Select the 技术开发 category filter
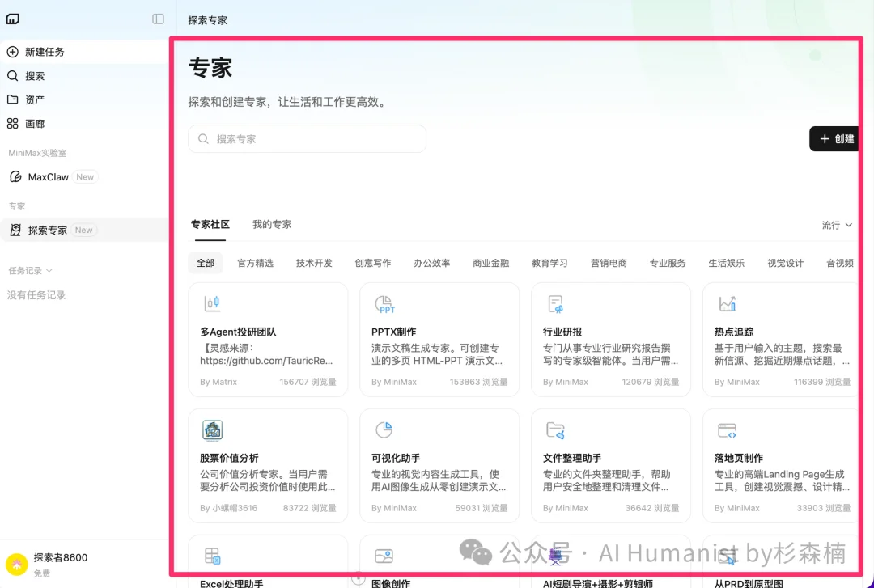This screenshot has height=588, width=874. coord(314,263)
